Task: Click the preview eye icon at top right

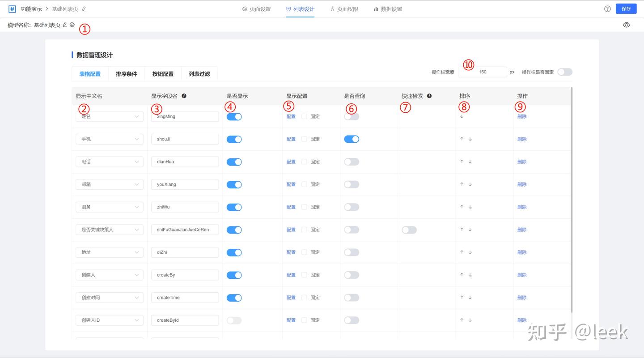Action: 627,25
